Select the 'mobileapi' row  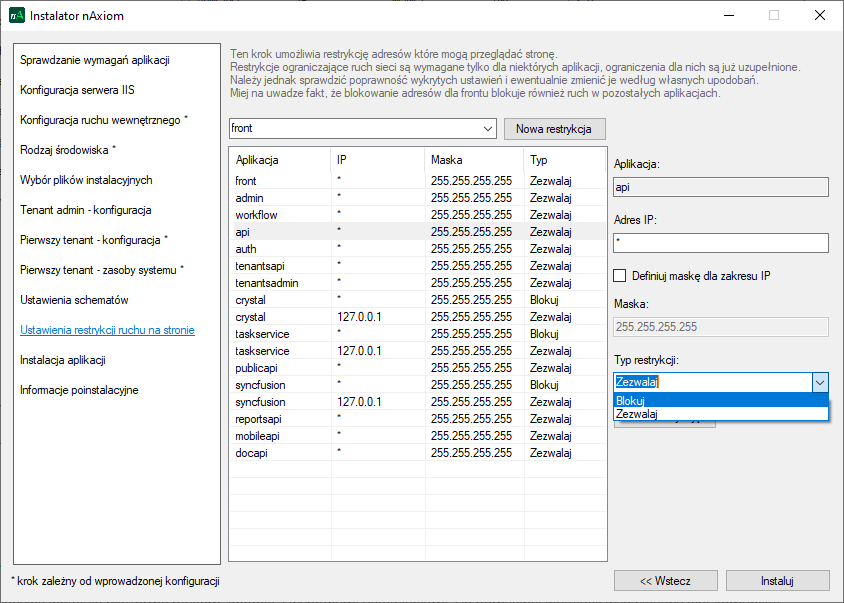tap(418, 436)
